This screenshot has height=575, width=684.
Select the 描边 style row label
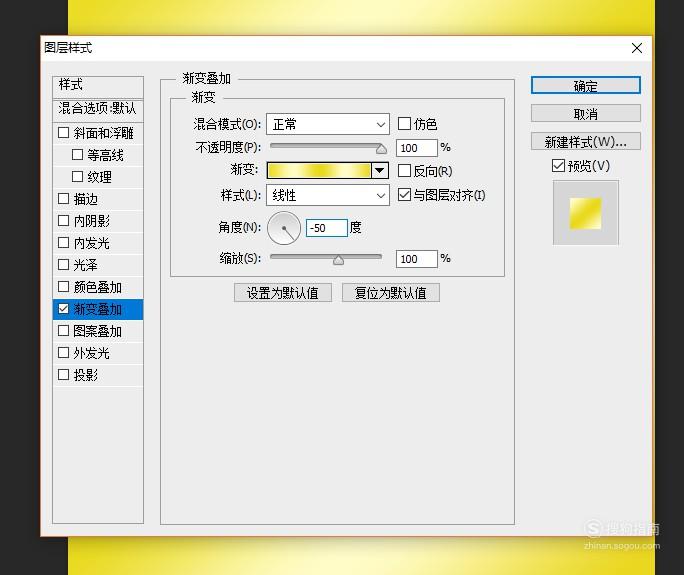tap(86, 199)
